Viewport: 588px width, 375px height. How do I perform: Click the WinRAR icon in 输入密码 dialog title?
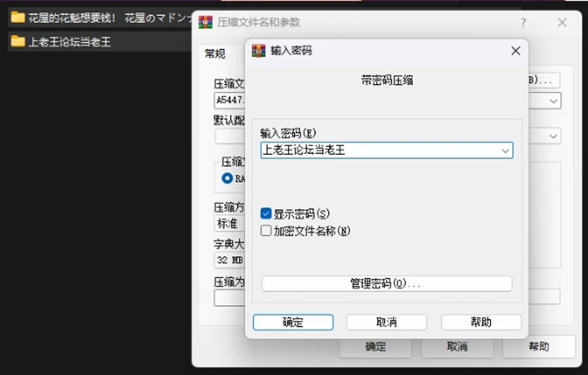(x=258, y=51)
